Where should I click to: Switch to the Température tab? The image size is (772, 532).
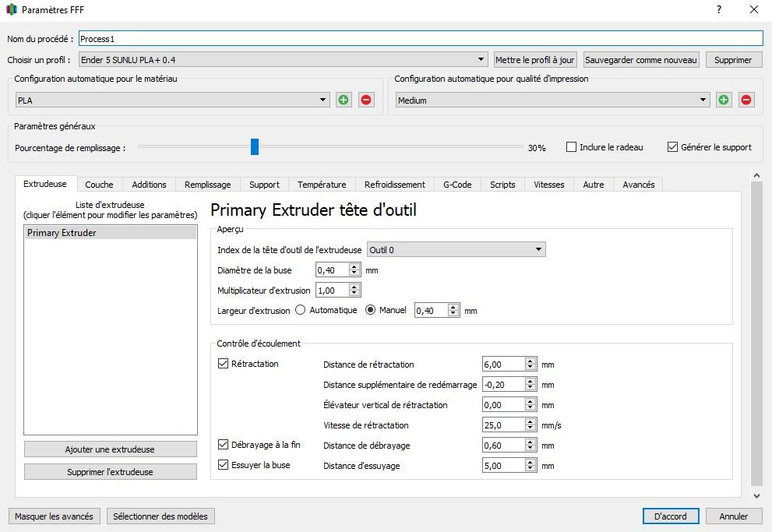322,185
